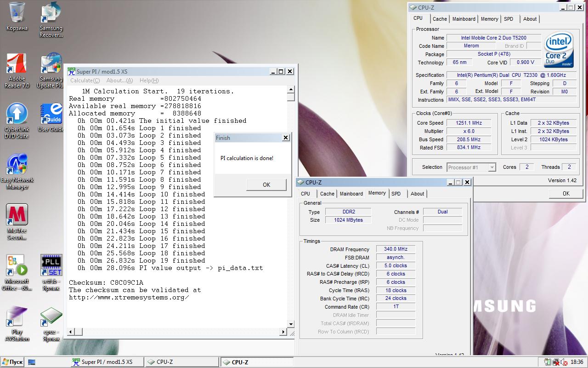The width and height of the screenshot is (588, 368).
Task: Click the CAS# Latency 5.0 clocks value
Action: [x=396, y=265]
